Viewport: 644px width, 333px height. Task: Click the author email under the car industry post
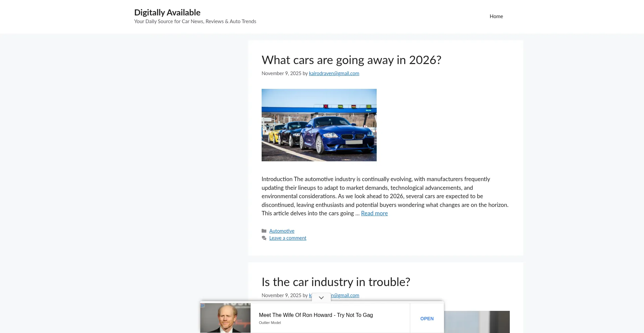click(345, 295)
